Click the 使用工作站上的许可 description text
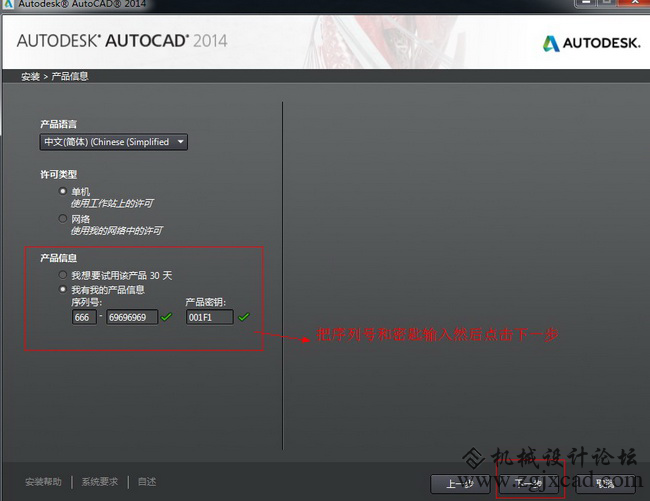The image size is (650, 501). pyautogui.click(x=112, y=203)
